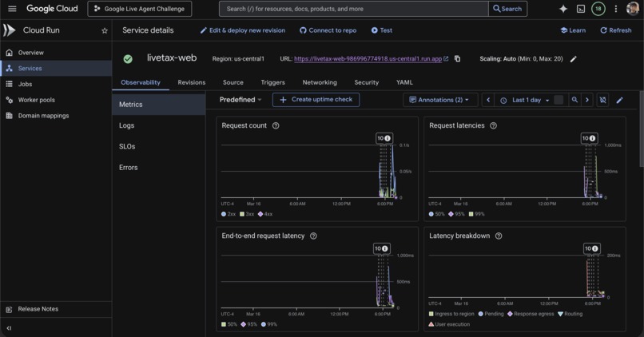The width and height of the screenshot is (644, 337).
Task: Go to next time range arrow
Action: (x=587, y=100)
